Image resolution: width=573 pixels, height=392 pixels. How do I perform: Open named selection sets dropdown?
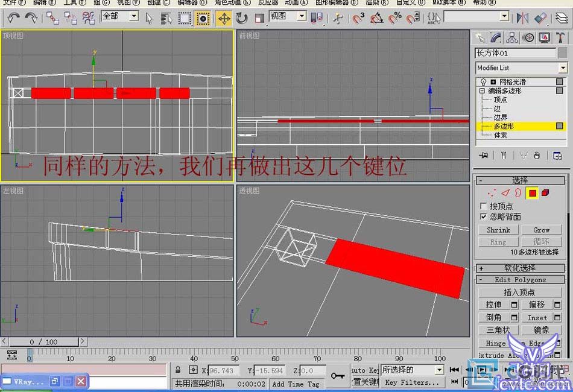[x=504, y=16]
